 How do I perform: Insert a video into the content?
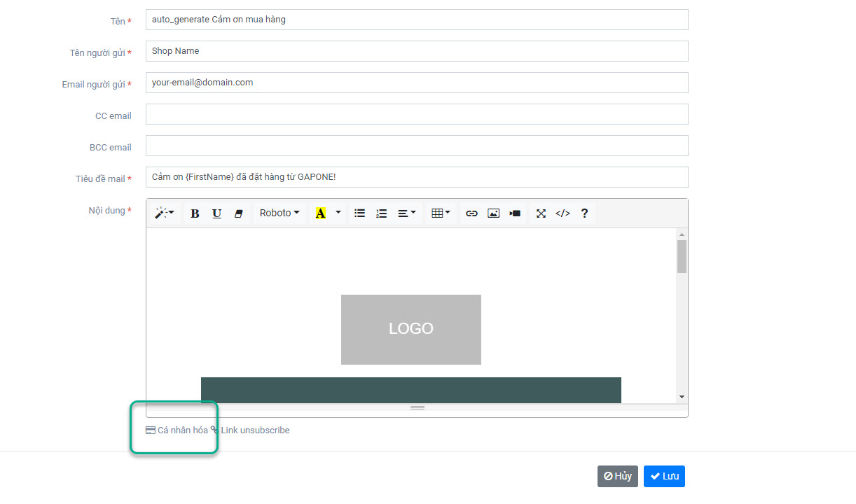(x=515, y=213)
